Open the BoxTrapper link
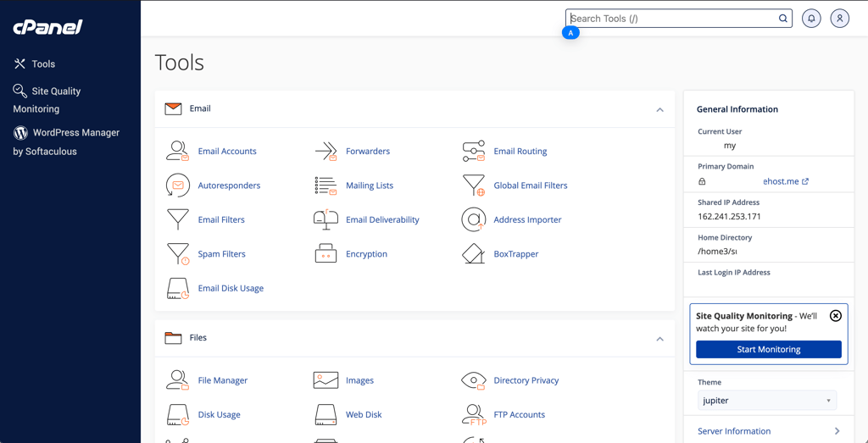Viewport: 868px width, 443px height. (516, 254)
